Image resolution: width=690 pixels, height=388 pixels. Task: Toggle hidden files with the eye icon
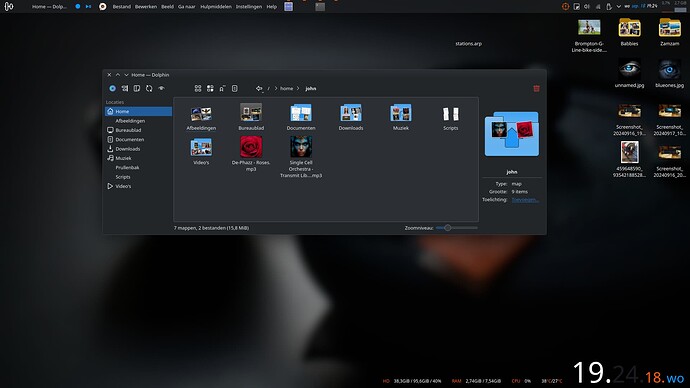point(161,88)
